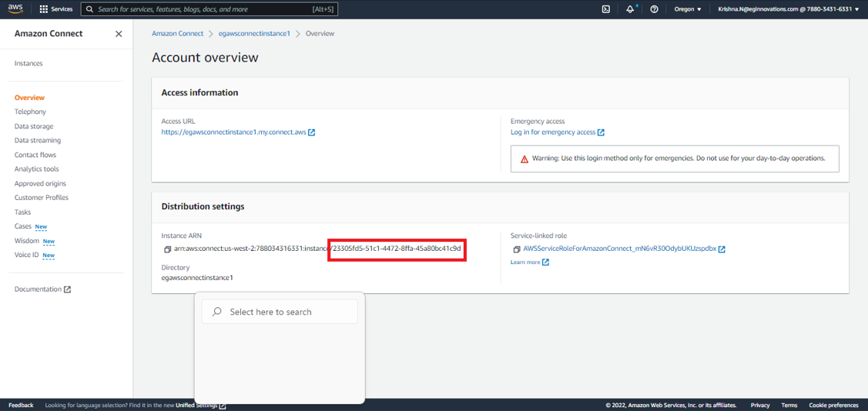
Task: Open the help question mark icon
Action: click(x=654, y=9)
